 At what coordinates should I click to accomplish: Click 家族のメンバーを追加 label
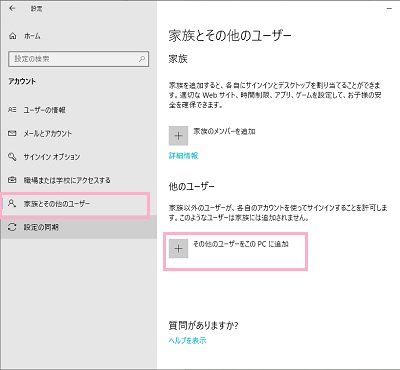[224, 131]
